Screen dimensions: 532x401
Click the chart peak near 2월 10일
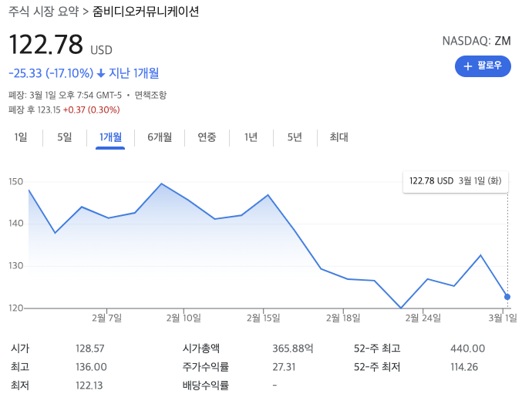coord(161,184)
